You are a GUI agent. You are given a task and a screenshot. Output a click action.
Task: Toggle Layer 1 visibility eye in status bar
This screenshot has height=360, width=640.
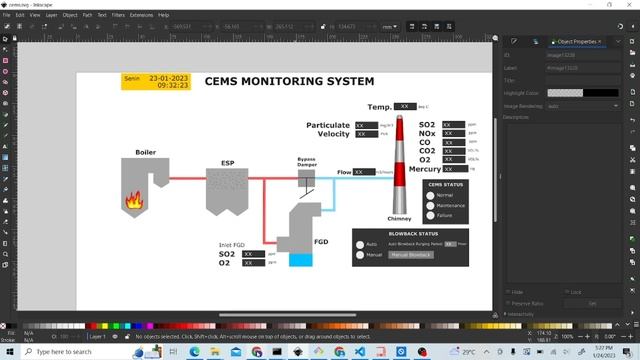point(115,337)
